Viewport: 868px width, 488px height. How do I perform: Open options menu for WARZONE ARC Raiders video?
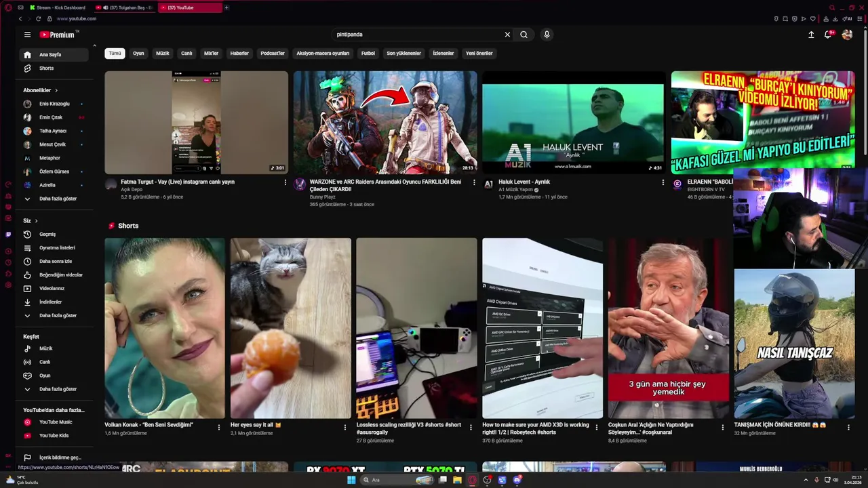pyautogui.click(x=474, y=182)
